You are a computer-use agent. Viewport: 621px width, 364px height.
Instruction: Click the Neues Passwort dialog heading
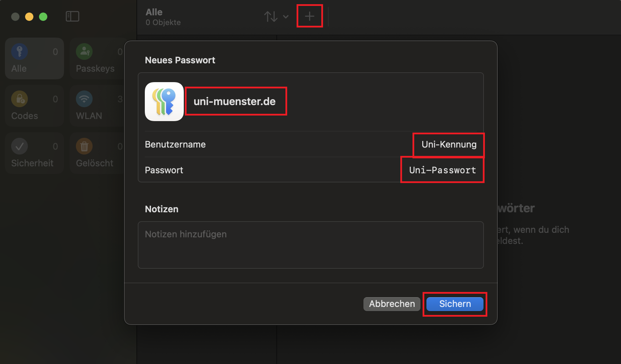(180, 60)
